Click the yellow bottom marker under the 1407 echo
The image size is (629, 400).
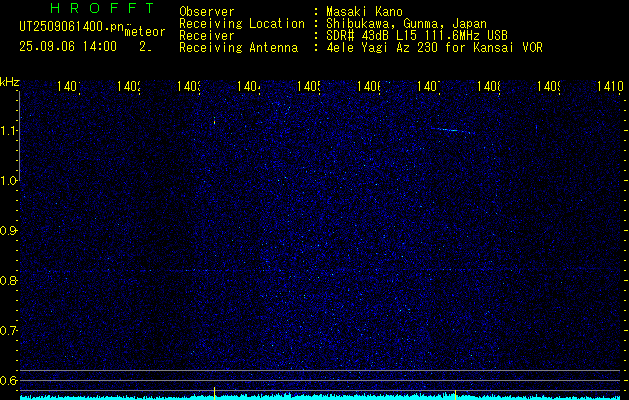tap(455, 393)
